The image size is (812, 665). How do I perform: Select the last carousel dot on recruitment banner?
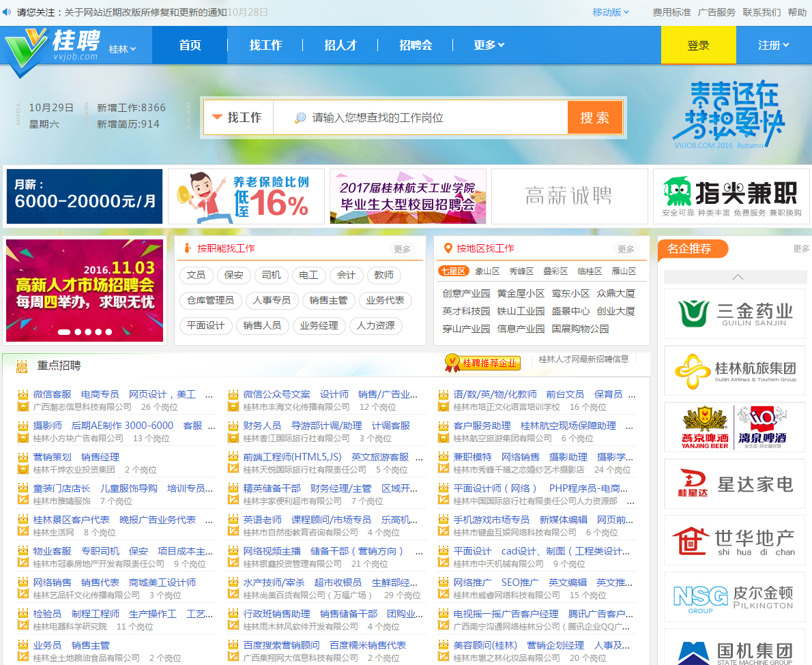coord(108,332)
